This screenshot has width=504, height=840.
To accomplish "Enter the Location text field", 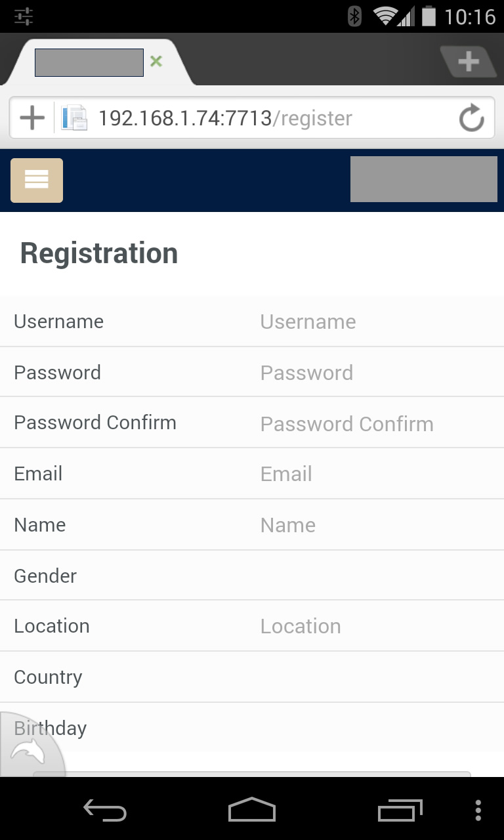I will 374,626.
